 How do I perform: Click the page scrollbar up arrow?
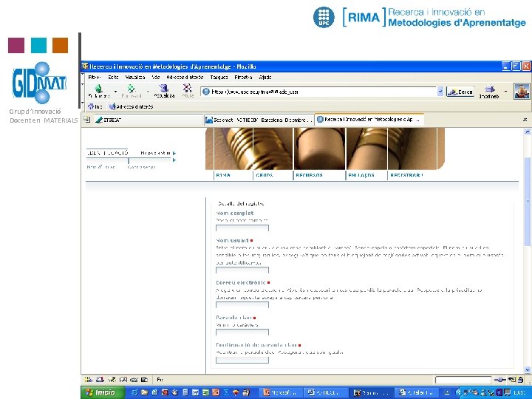[x=528, y=132]
